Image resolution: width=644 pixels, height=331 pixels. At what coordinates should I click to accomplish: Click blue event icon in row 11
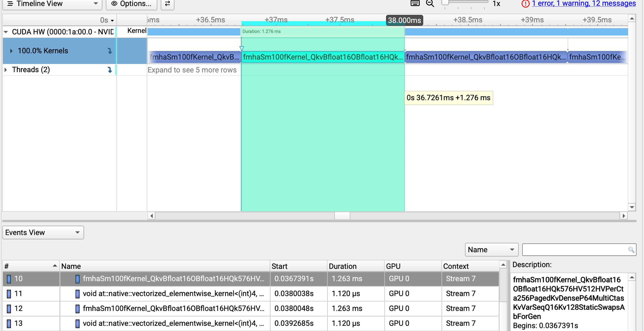77,294
